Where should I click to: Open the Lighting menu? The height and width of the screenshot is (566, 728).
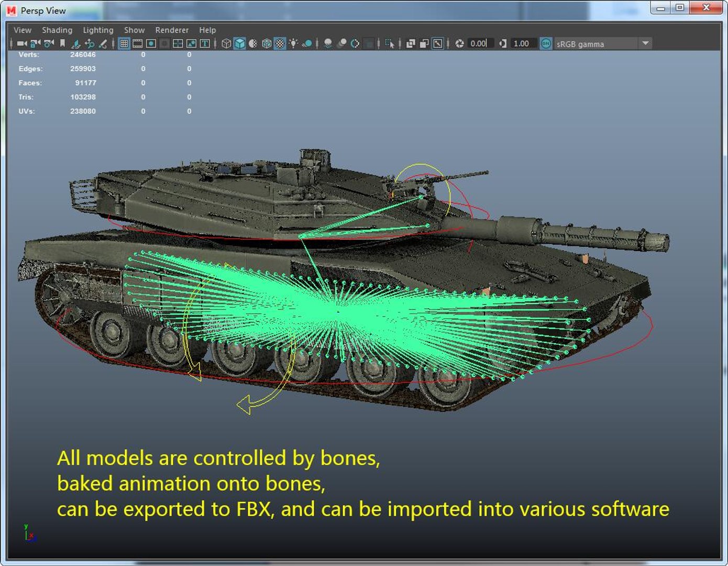pyautogui.click(x=98, y=30)
